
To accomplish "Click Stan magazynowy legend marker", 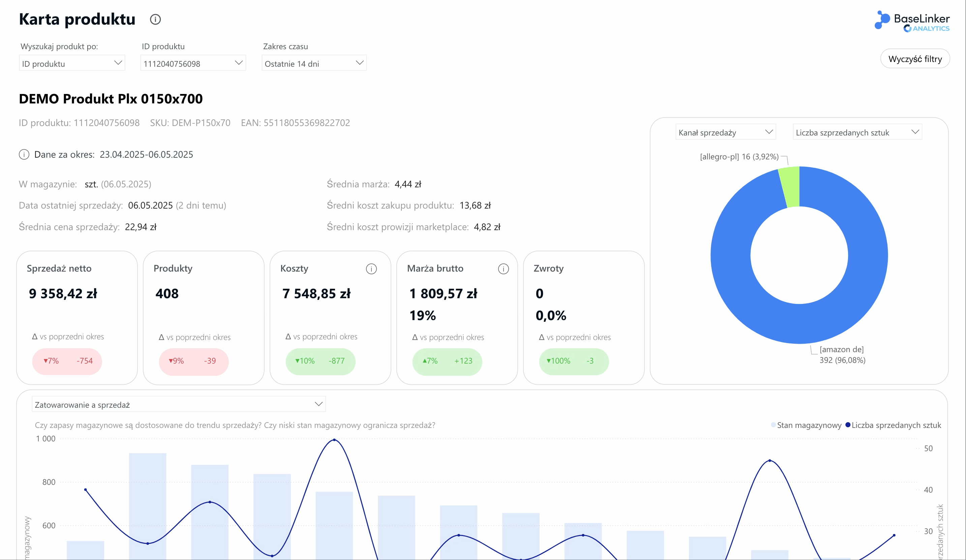I will coord(773,425).
